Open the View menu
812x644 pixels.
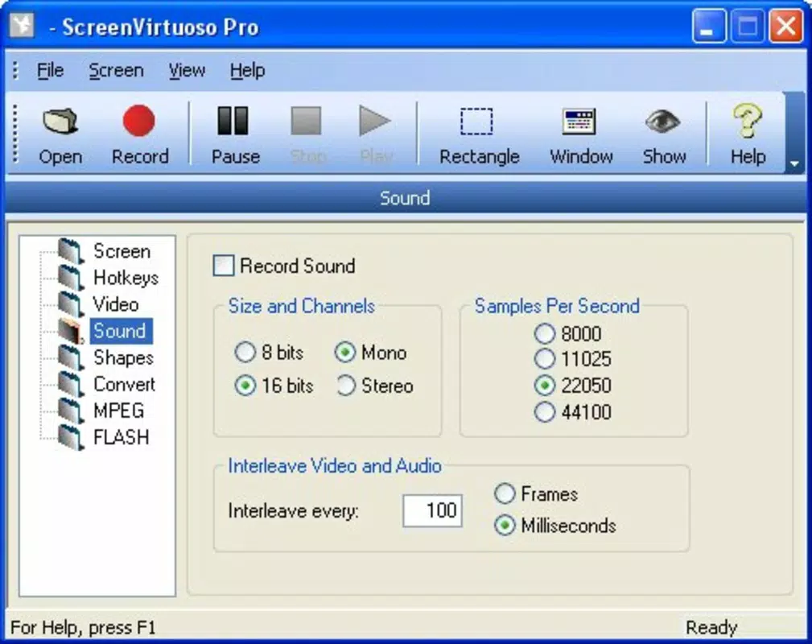point(187,71)
